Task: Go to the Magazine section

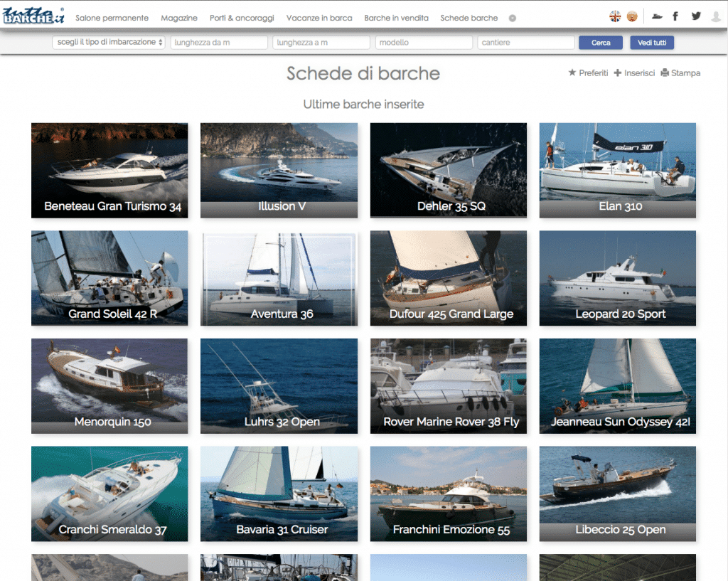Action: coord(179,18)
